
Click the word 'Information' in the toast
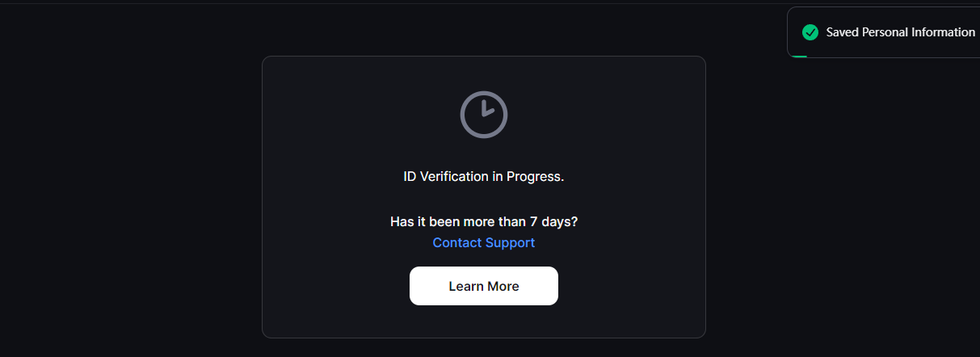click(x=944, y=32)
